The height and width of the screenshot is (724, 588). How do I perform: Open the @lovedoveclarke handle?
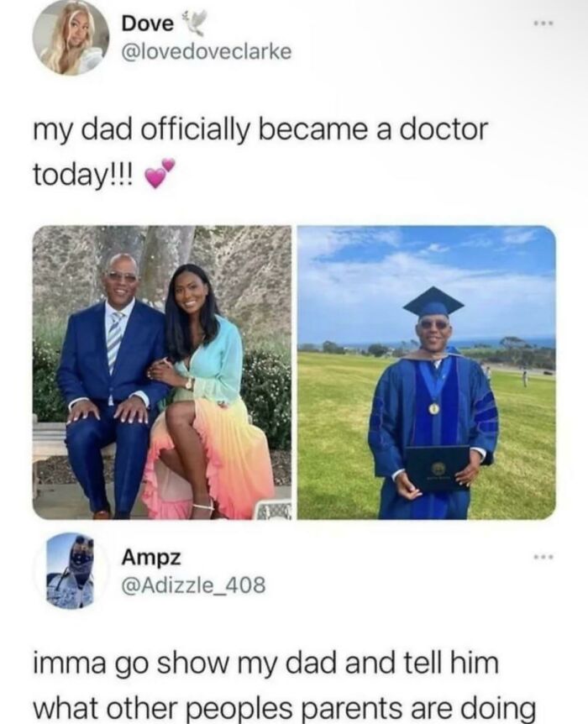[206, 52]
